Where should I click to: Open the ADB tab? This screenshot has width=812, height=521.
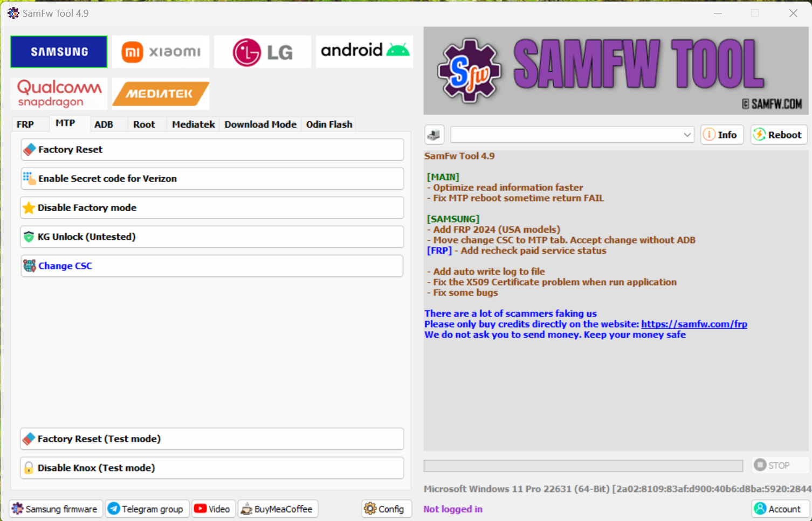(x=104, y=124)
